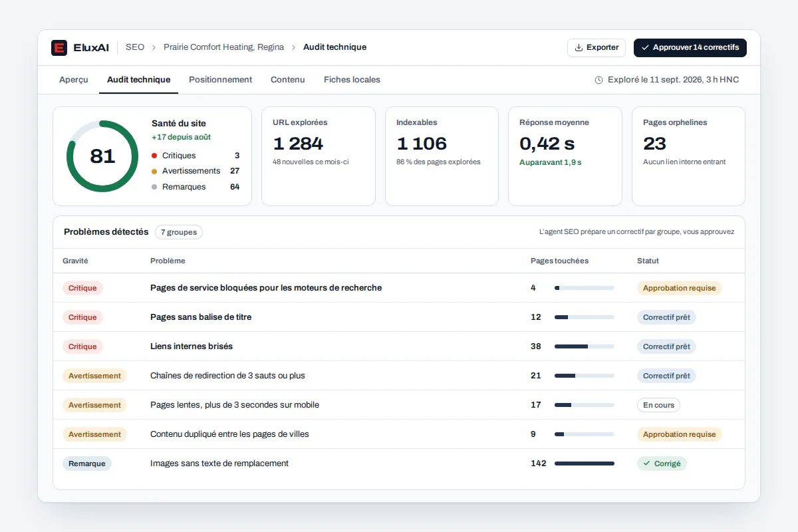Click progress bar for Liens internes brisés
The height and width of the screenshot is (532, 798).
(x=585, y=346)
